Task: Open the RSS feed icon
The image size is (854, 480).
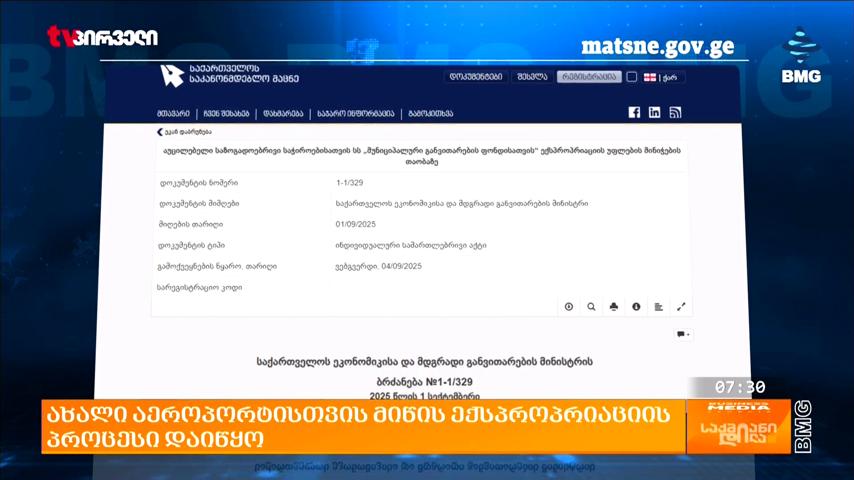Action: pyautogui.click(x=675, y=112)
